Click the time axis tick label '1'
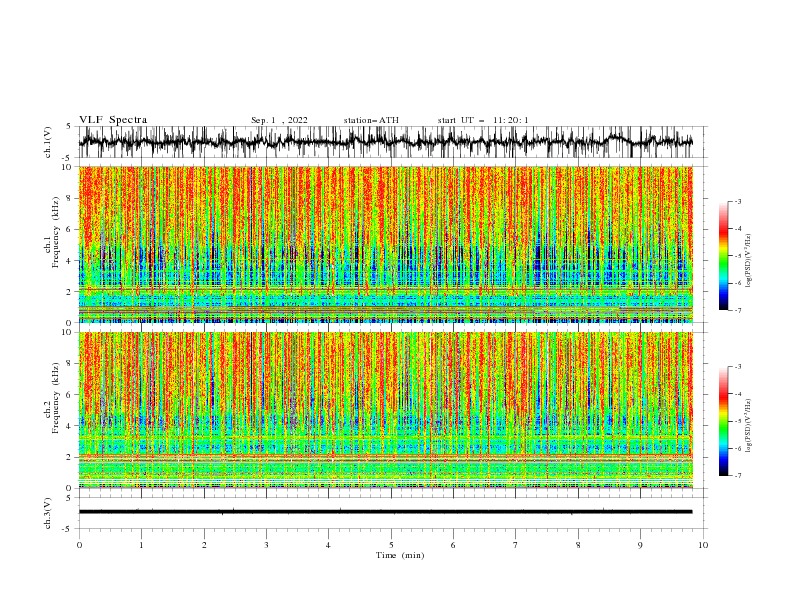 tap(141, 545)
